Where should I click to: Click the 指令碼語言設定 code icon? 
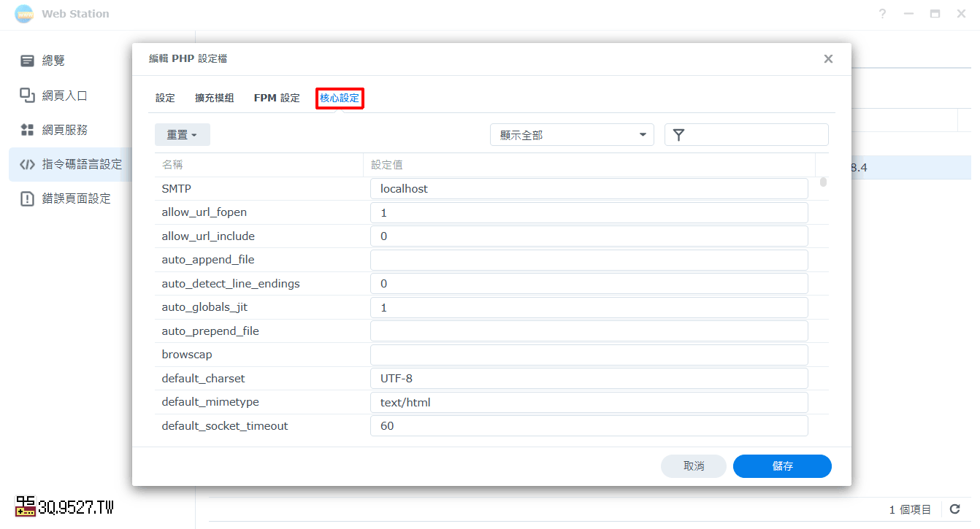(x=27, y=164)
